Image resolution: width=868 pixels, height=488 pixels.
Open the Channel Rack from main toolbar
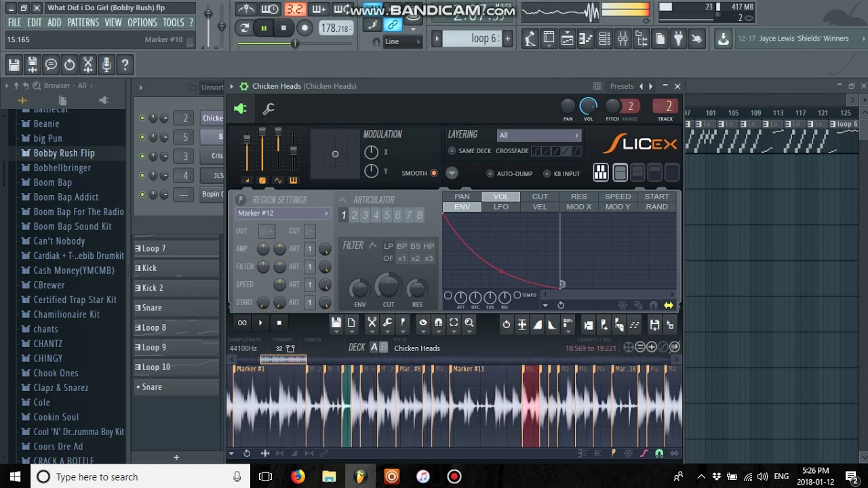(x=604, y=39)
